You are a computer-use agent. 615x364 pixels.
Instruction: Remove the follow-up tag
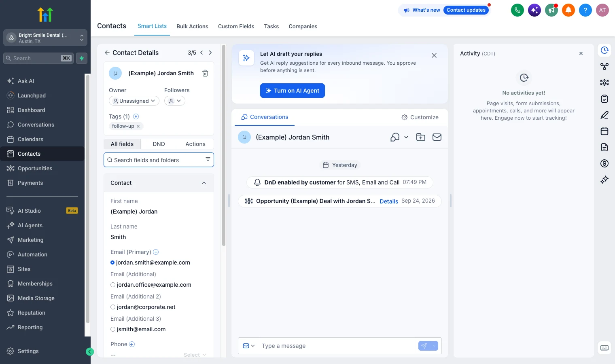point(138,126)
